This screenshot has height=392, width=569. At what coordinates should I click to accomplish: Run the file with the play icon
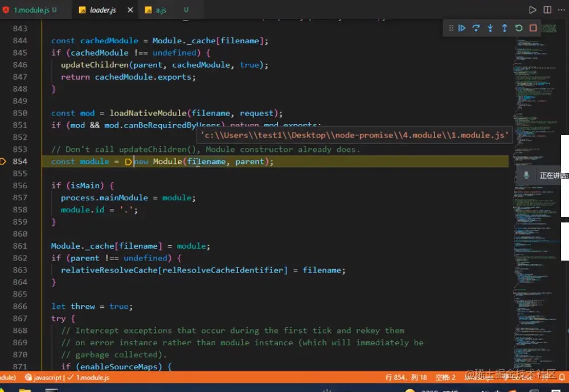click(x=533, y=10)
